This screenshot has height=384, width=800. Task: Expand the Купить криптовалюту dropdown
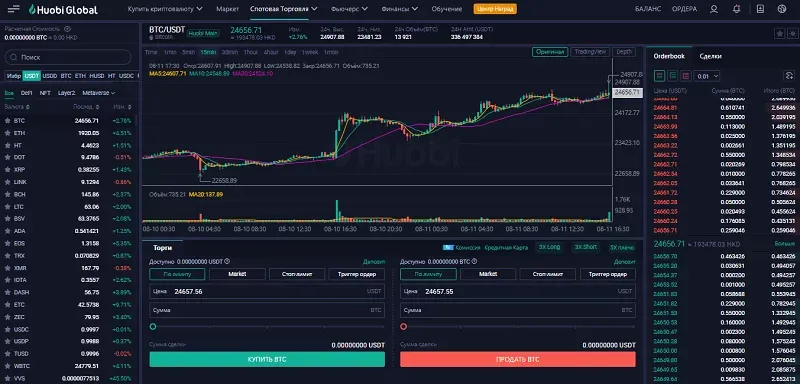(165, 9)
